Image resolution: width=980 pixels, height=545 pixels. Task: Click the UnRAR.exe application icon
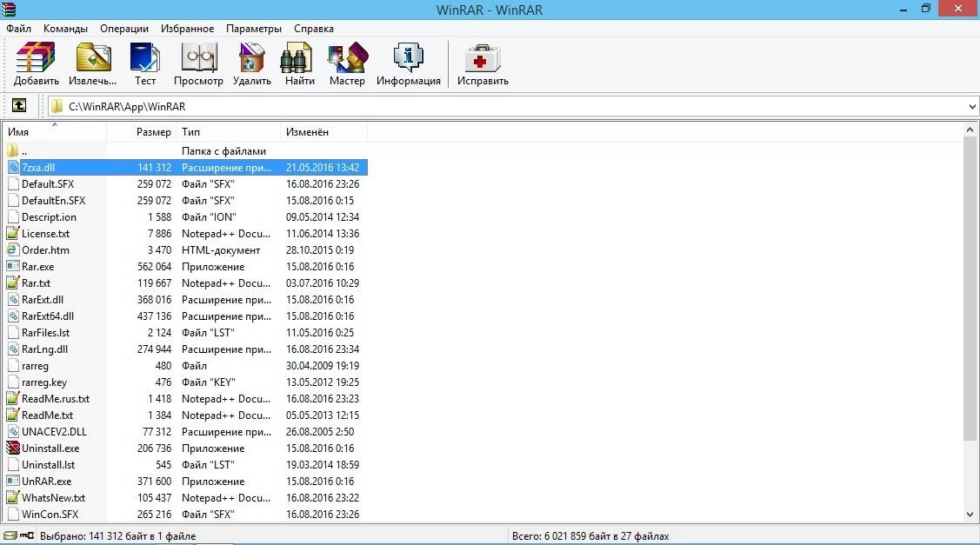(12, 482)
